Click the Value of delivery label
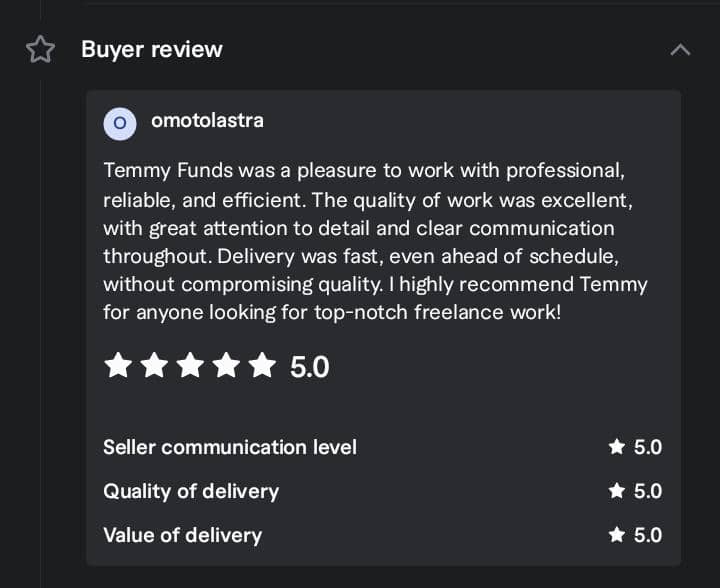 pos(183,535)
